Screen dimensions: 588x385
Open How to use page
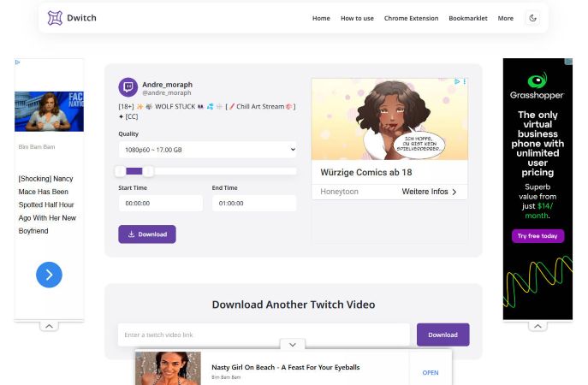(357, 18)
